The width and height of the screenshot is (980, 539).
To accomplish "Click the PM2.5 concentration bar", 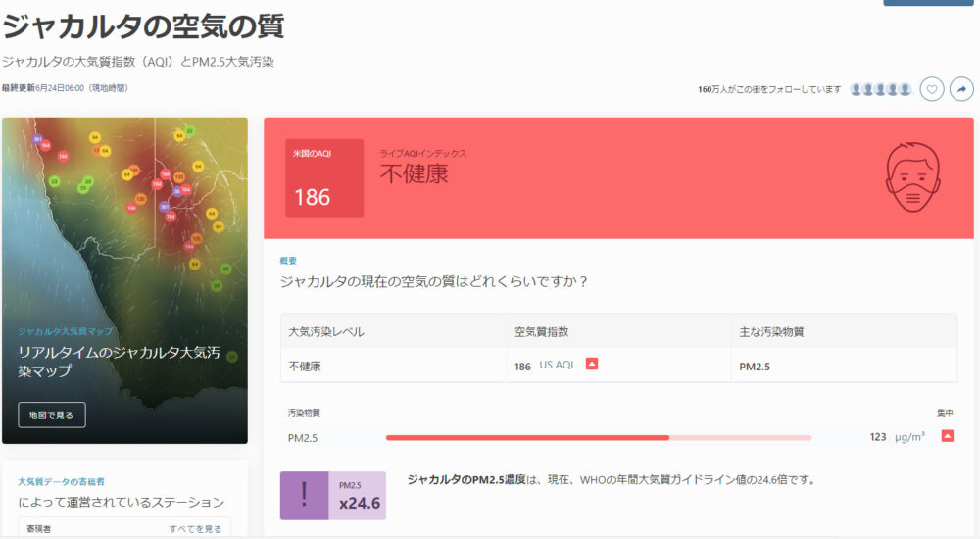I will tap(598, 438).
